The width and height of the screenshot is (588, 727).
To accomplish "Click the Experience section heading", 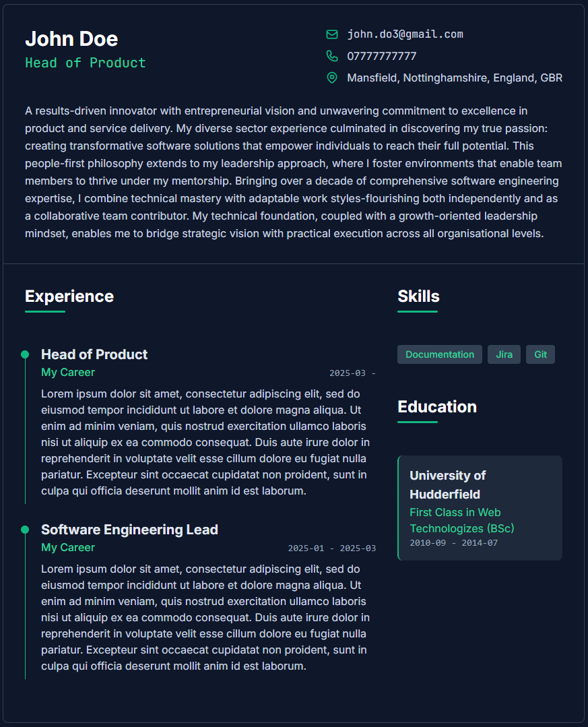I will [69, 296].
